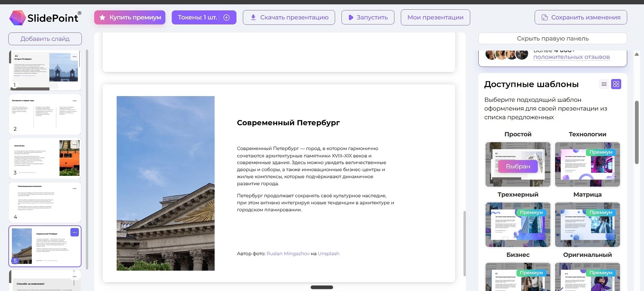Open options menu for slide 1
The height and width of the screenshot is (291, 644).
74,57
